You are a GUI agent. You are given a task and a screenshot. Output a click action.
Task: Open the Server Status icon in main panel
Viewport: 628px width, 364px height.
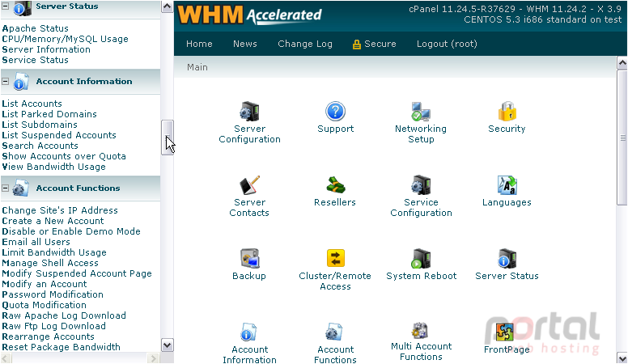[507, 258]
